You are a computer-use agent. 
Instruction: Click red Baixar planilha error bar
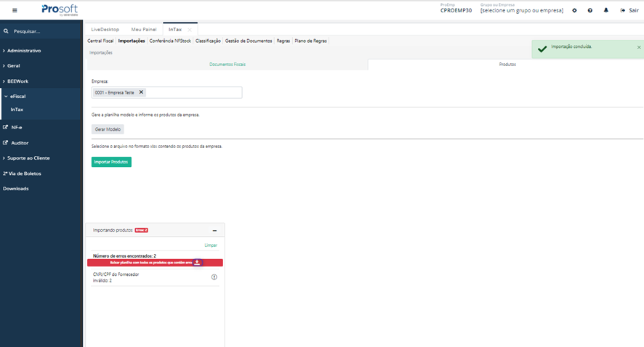[155, 263]
